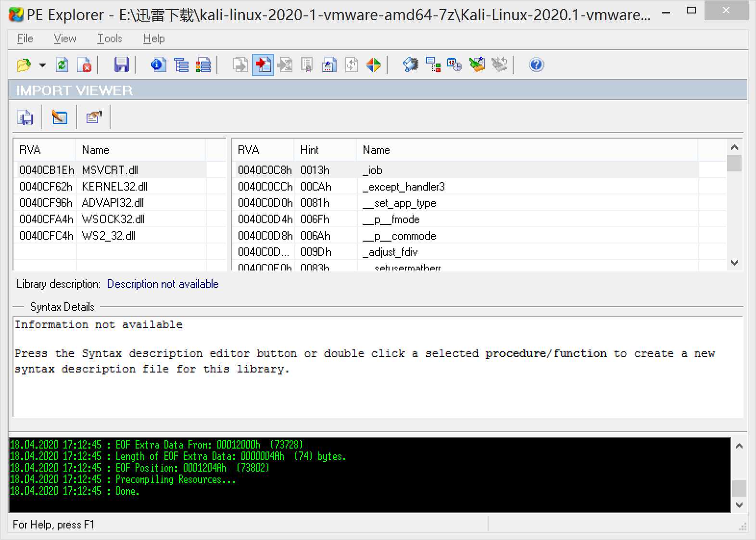
Task: Open help with the blue question mark icon
Action: 536,65
